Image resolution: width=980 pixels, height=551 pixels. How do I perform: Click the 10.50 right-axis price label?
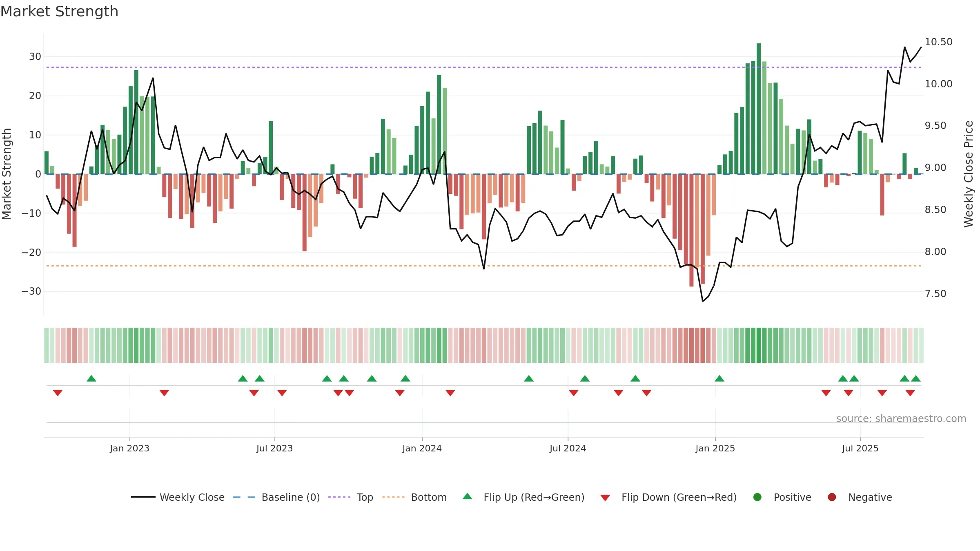(938, 42)
